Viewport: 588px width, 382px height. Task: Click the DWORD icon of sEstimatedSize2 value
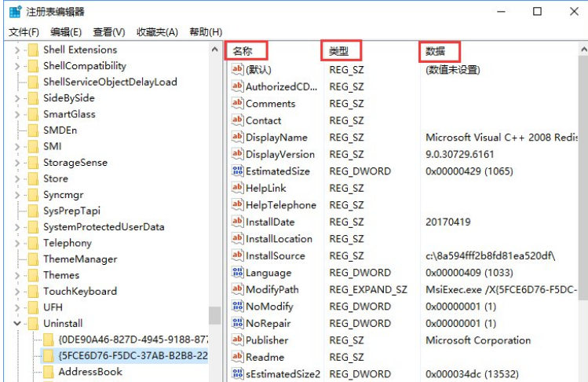pos(237,373)
